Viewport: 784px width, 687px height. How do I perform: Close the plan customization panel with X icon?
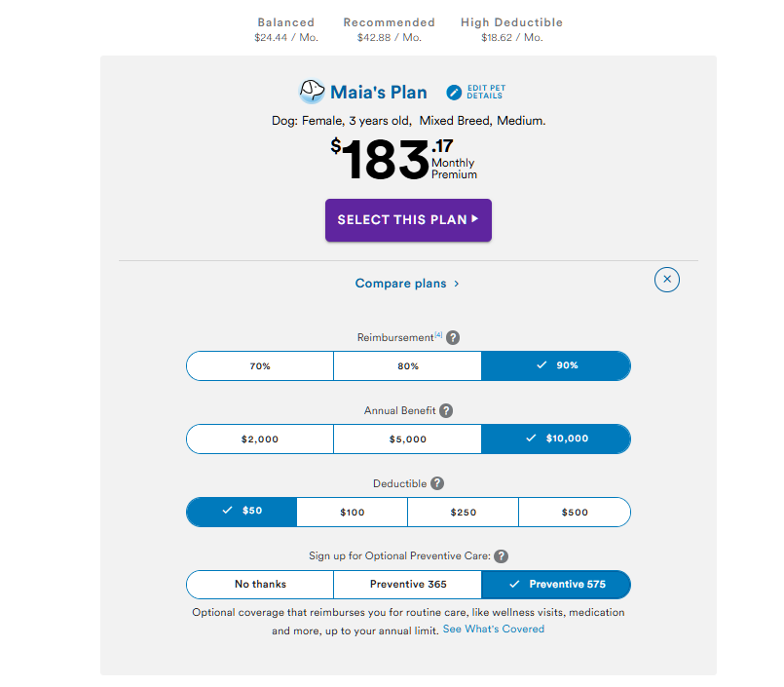[x=667, y=280]
